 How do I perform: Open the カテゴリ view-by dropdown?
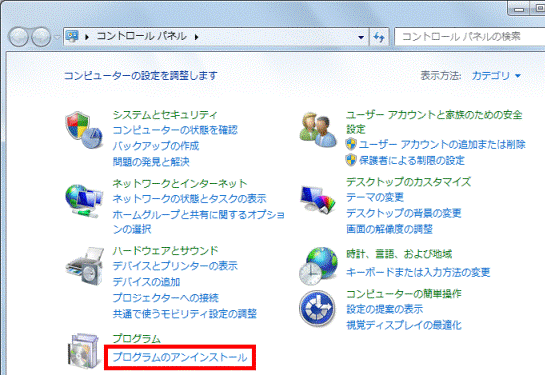coord(496,75)
